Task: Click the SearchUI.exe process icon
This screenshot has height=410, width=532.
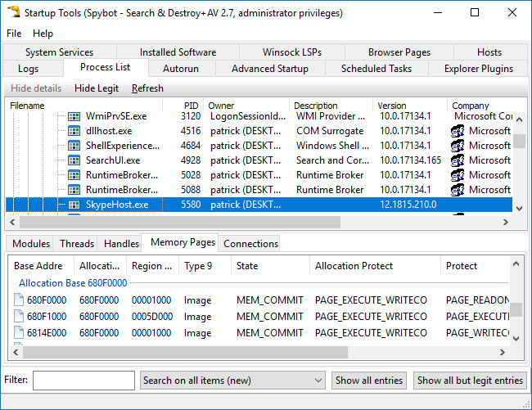Action: pos(74,160)
